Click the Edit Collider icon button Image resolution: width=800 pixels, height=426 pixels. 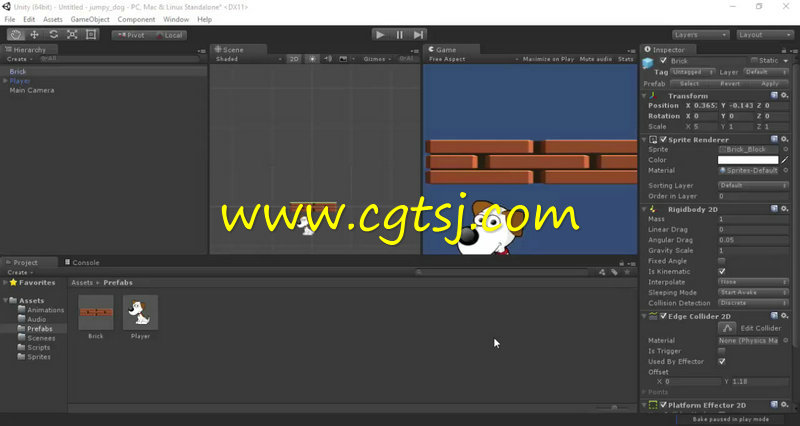[x=727, y=328]
